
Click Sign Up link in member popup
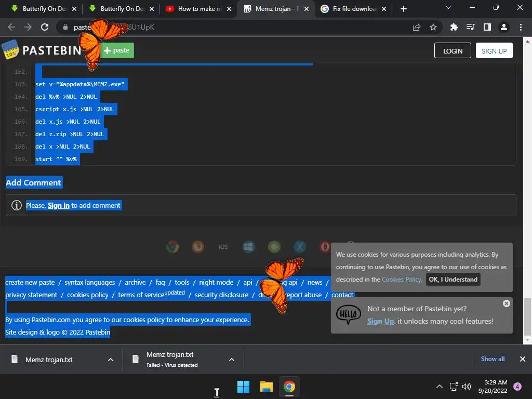[381, 321]
